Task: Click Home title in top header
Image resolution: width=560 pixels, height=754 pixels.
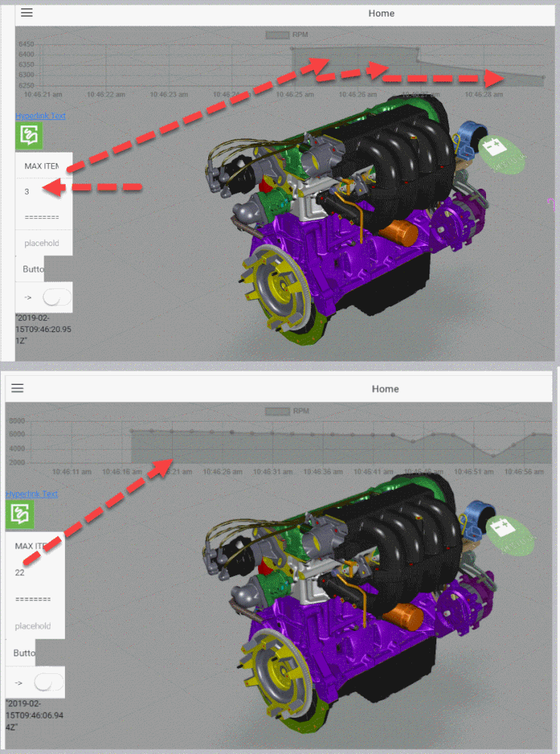Action: coord(381,14)
